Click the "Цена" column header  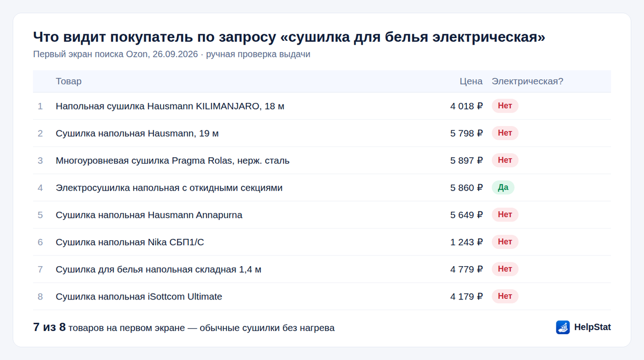click(x=471, y=81)
